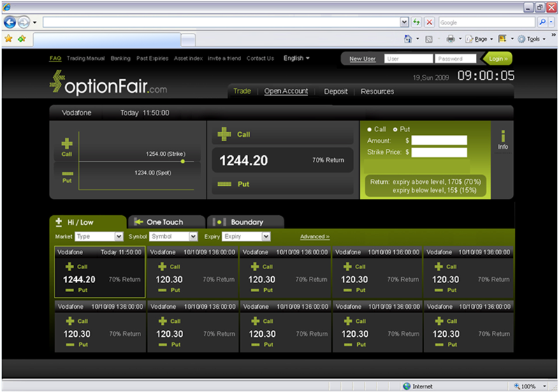The image size is (559, 392).
Task: Open the Tools menu dropdown
Action: point(532,39)
